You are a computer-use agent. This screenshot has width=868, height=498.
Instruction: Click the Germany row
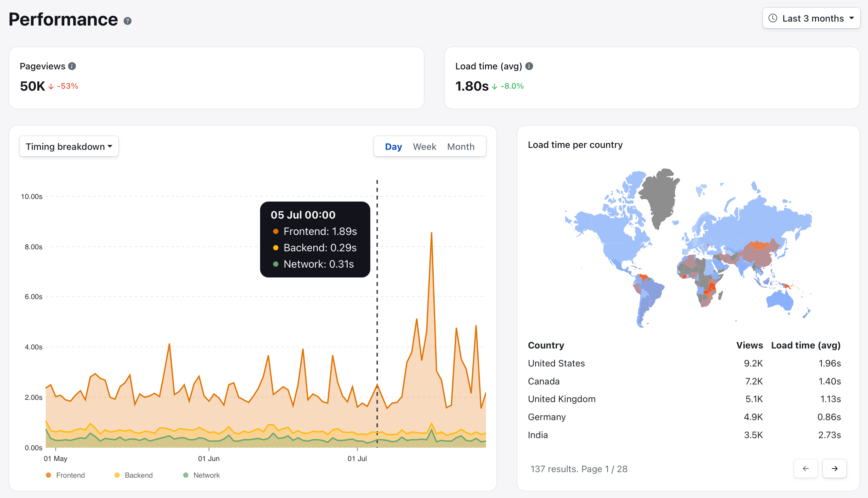pos(685,417)
